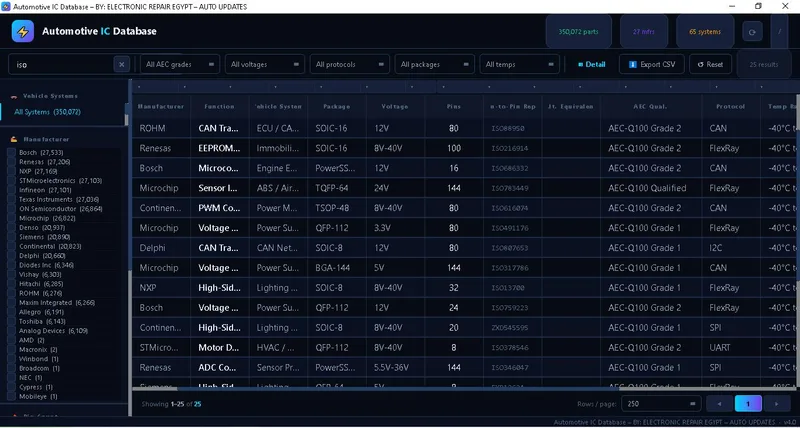Click the Export CSV button

(x=652, y=65)
